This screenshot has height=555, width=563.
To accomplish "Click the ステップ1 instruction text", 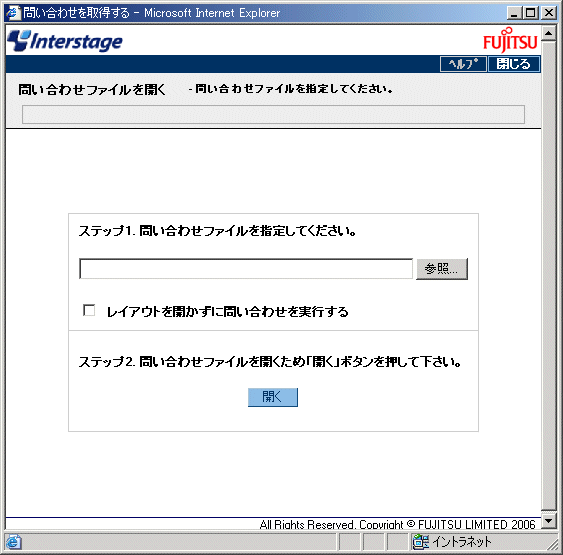I will click(x=217, y=230).
